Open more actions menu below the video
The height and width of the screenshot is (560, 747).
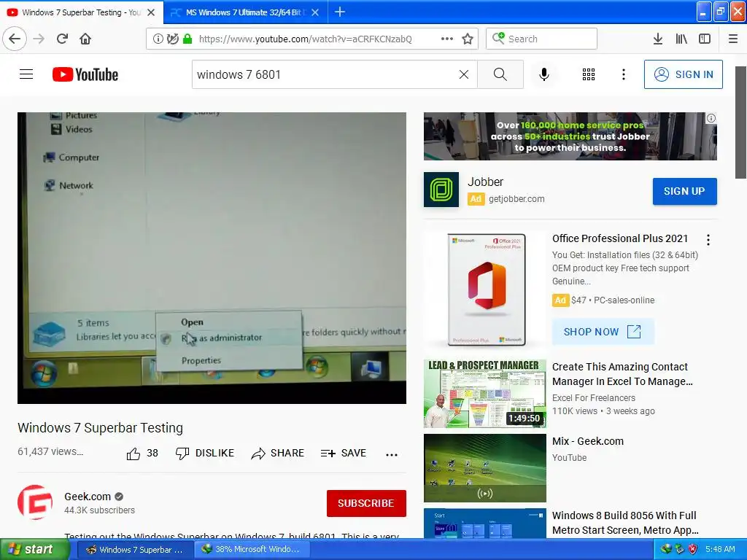coord(392,455)
